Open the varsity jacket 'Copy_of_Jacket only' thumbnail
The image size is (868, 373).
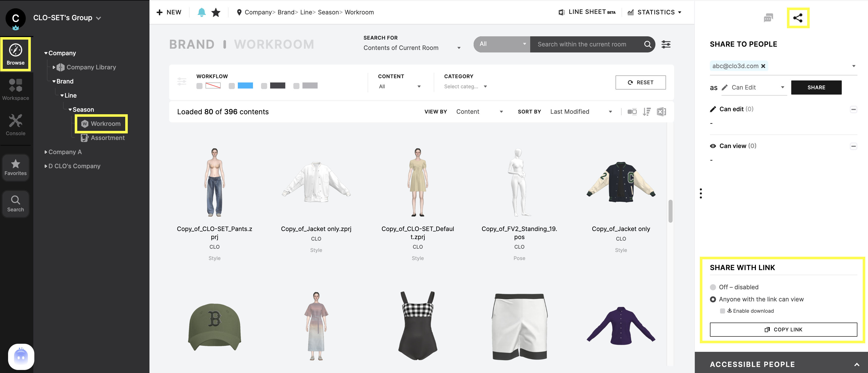click(x=621, y=182)
